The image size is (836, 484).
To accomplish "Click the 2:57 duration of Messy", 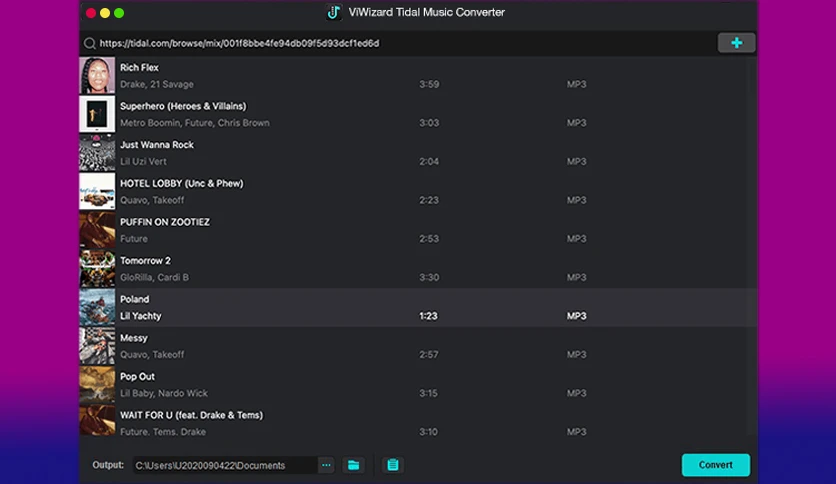I will 429,354.
